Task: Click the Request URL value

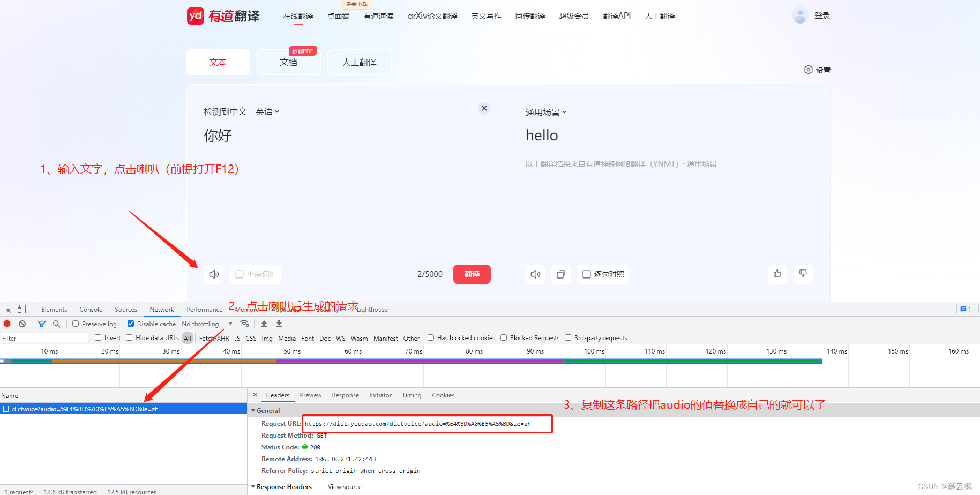Action: 418,424
